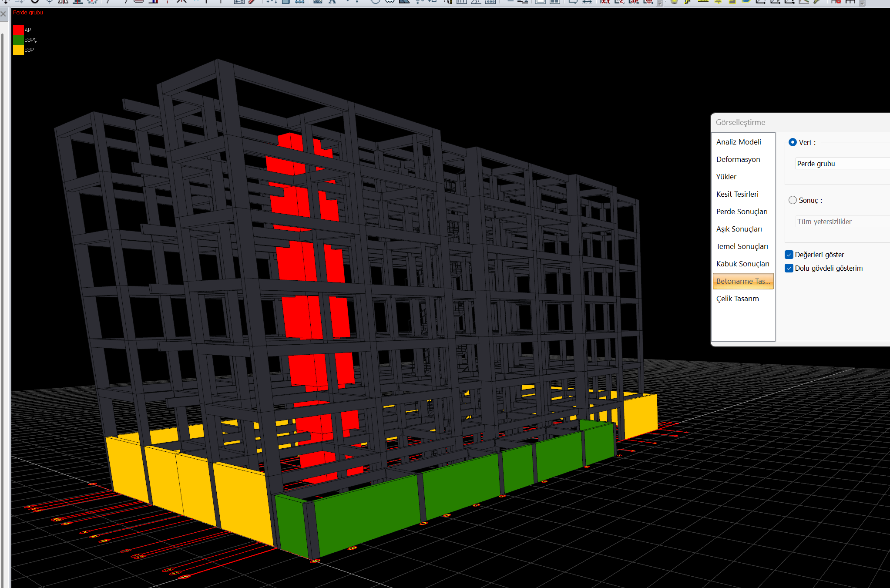The image size is (890, 588).
Task: Click the 'SBPÇ' legend label text
Action: 30,40
